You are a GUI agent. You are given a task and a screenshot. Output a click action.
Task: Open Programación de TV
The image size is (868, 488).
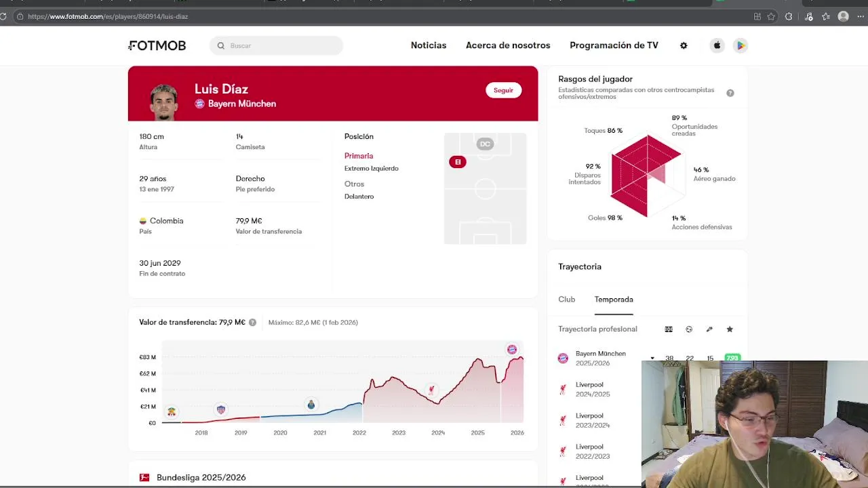[614, 45]
